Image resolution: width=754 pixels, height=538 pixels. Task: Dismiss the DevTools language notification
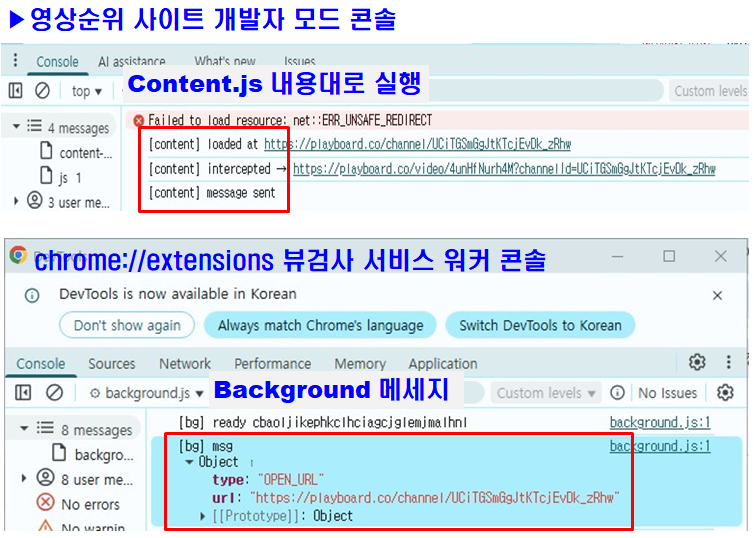click(x=717, y=295)
